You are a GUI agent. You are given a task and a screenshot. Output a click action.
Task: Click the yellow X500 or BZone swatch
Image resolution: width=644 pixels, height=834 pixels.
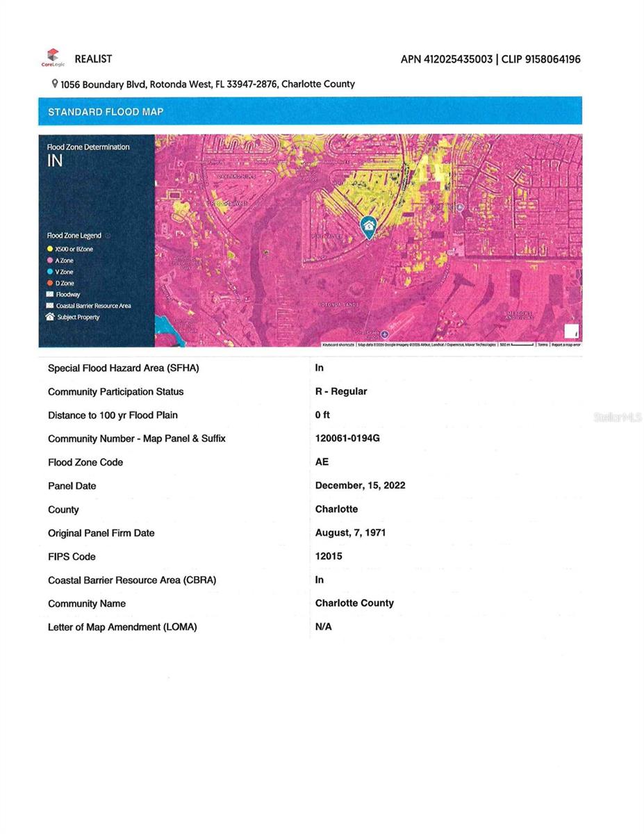pyautogui.click(x=50, y=249)
